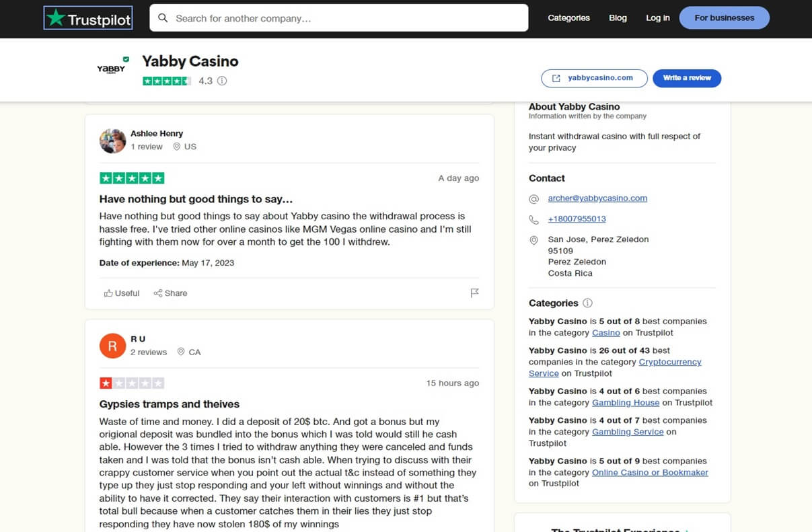Click the 4.3 rating info icon

pyautogui.click(x=222, y=81)
